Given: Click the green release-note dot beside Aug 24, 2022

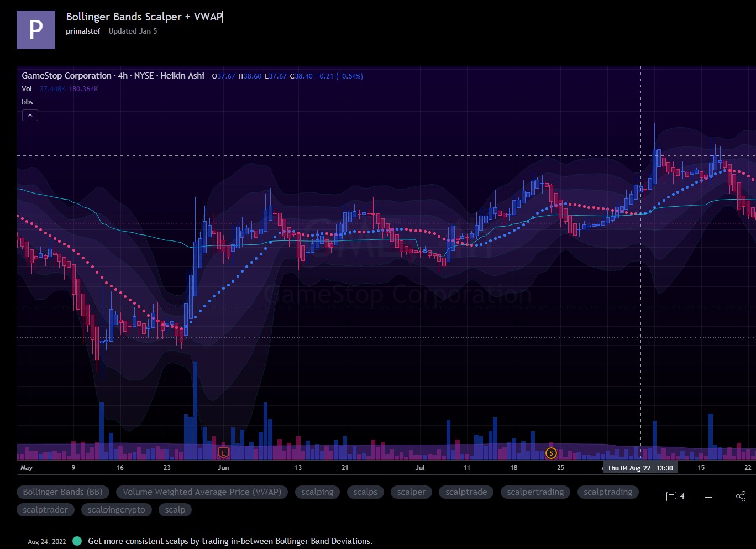Looking at the screenshot, I should pos(77,541).
